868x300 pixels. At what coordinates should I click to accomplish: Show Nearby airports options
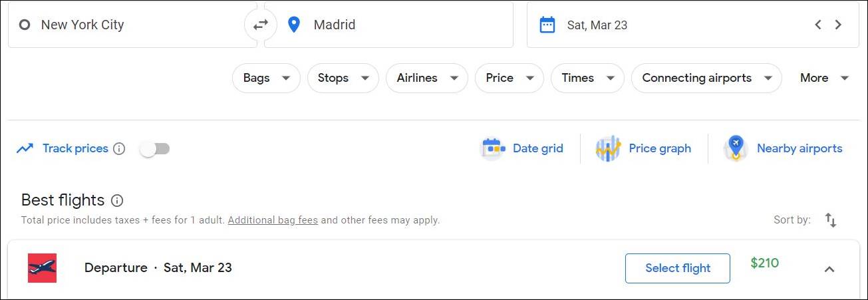[783, 148]
